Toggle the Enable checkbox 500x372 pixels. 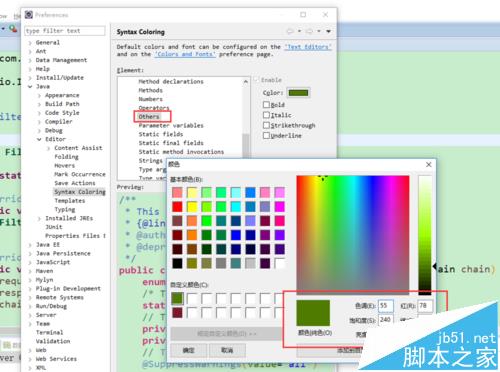[256, 80]
